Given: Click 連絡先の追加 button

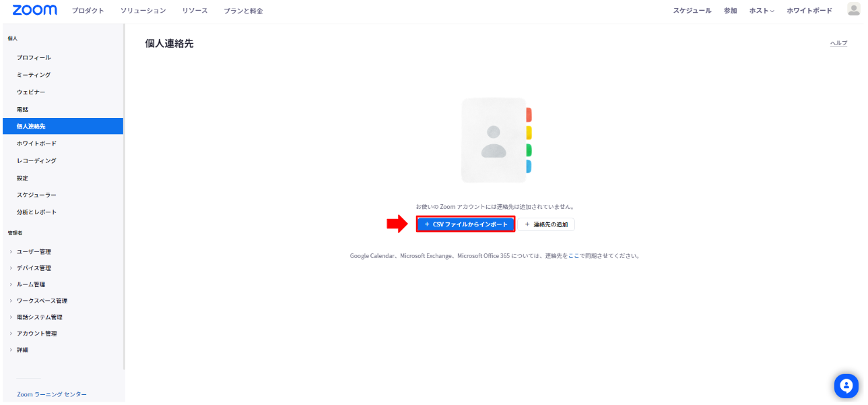Looking at the screenshot, I should click(x=546, y=224).
